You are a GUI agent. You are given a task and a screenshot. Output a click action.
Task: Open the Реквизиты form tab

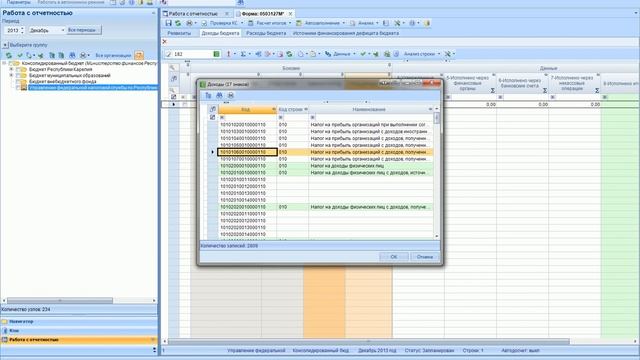coord(179,33)
